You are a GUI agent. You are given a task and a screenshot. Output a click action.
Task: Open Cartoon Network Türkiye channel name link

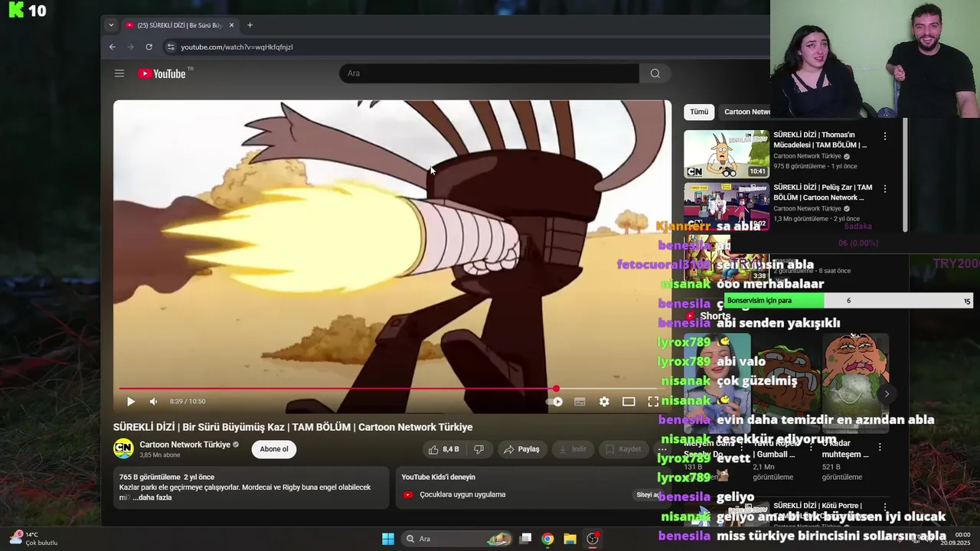tap(185, 445)
